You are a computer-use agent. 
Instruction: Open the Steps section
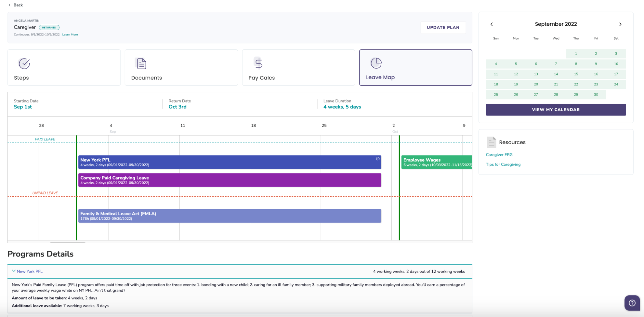63,68
